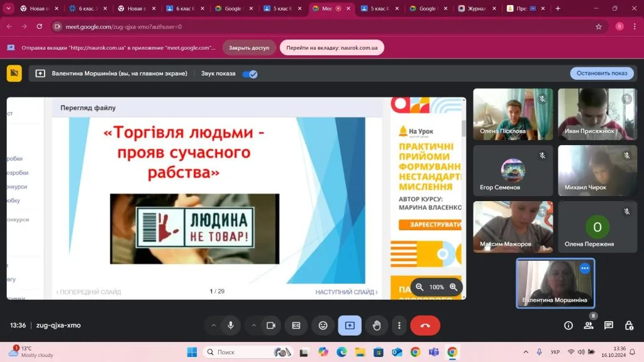This screenshot has height=362, width=644.
Task: Select Михаил Чирок video tile
Action: [x=597, y=170]
